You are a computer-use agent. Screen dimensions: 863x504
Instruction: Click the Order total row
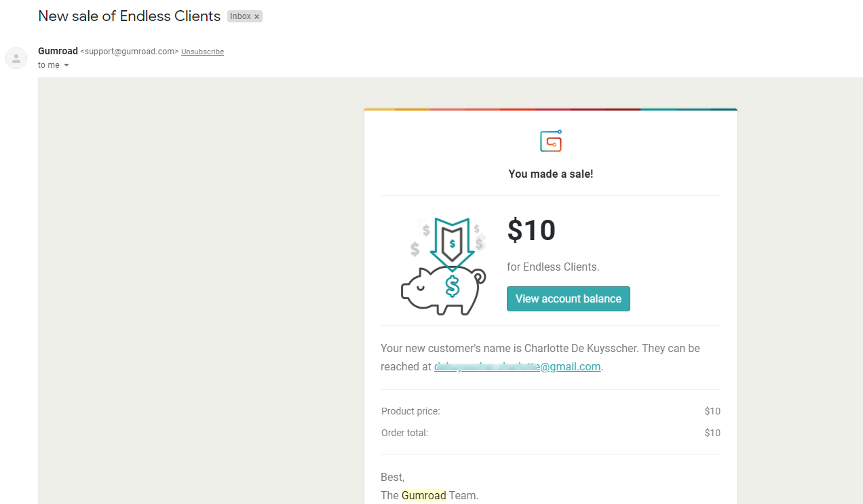[x=551, y=433]
